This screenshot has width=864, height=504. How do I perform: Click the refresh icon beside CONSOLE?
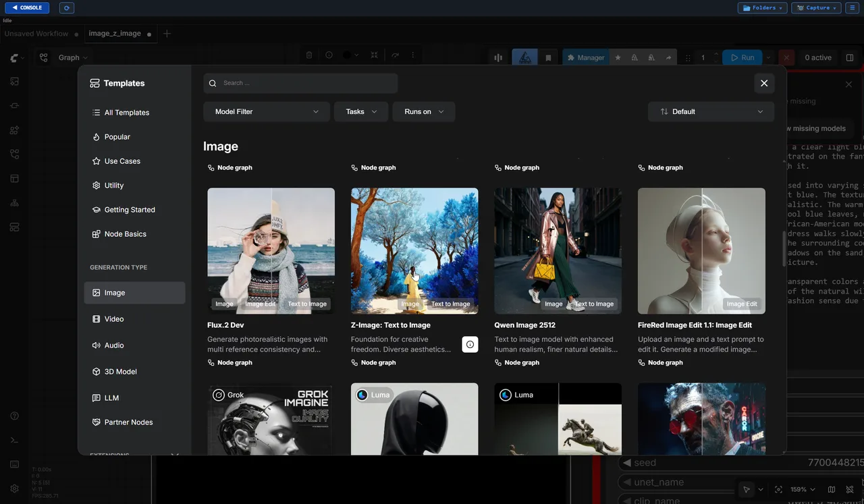click(66, 7)
